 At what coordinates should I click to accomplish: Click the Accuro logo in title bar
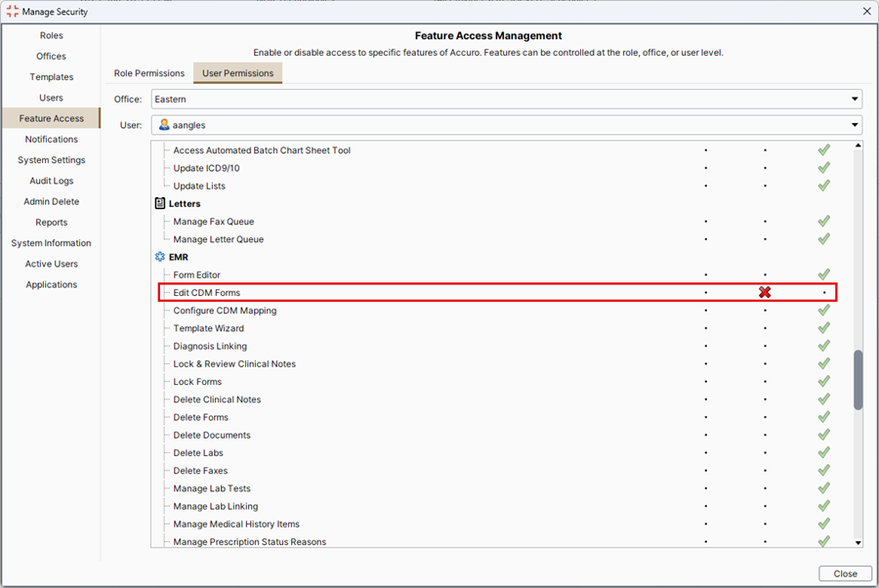click(12, 11)
